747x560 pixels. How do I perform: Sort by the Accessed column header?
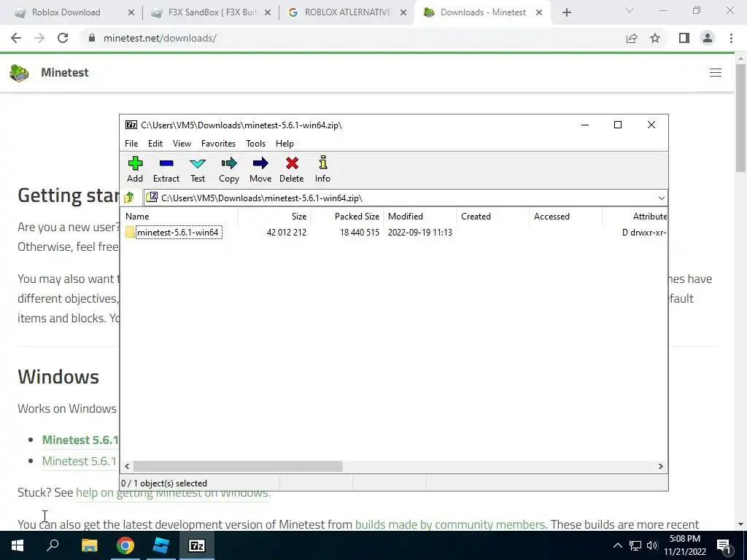565,216
